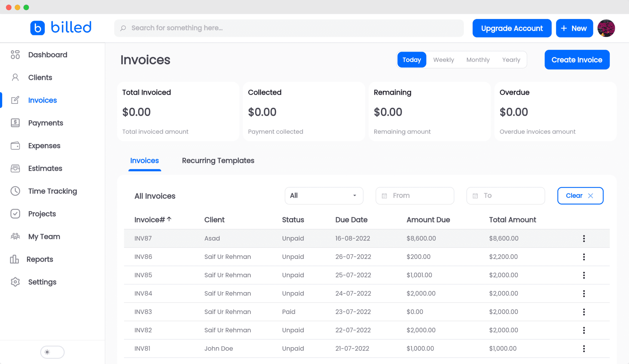Open Time Tracking from sidebar
Image resolution: width=629 pixels, height=364 pixels.
coord(53,191)
